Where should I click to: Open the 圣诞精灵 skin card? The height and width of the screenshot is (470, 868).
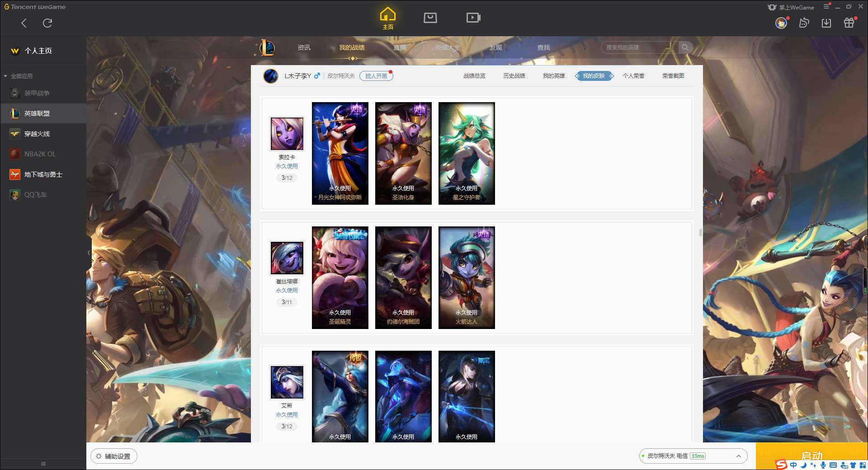pos(340,277)
